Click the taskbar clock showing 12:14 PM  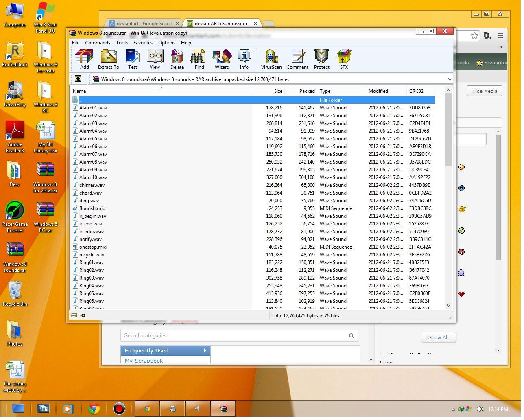(498, 409)
